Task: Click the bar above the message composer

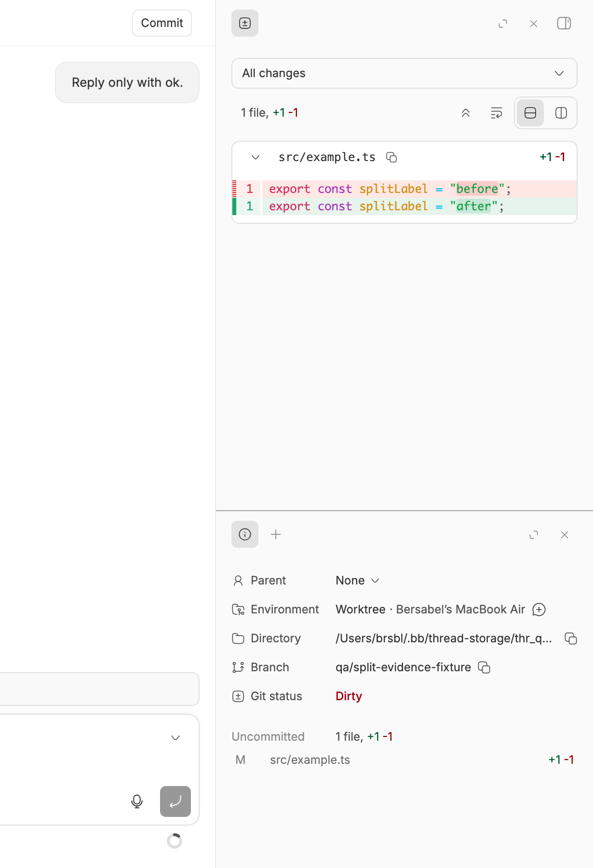Action: (99, 689)
